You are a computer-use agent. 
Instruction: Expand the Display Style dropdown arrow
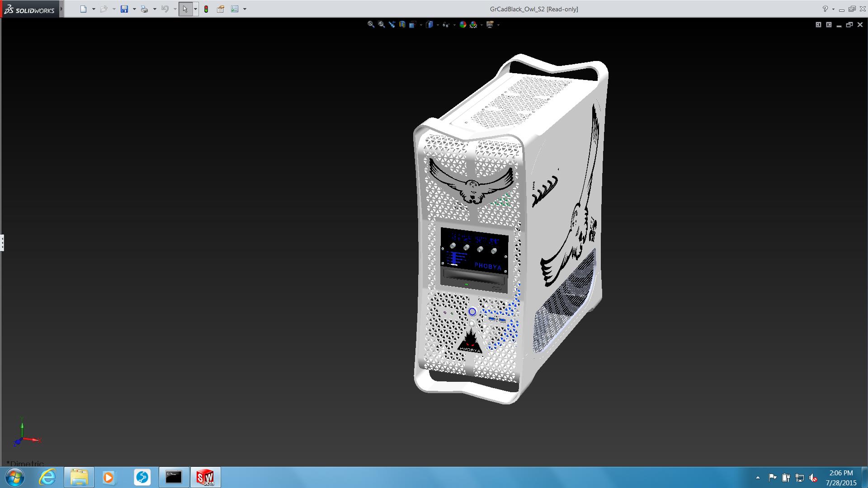[x=438, y=25]
